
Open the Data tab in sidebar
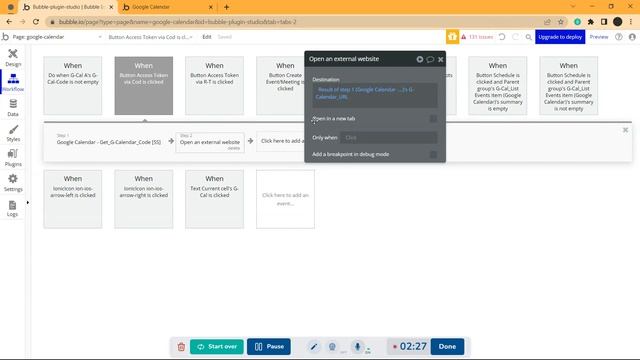(13, 108)
